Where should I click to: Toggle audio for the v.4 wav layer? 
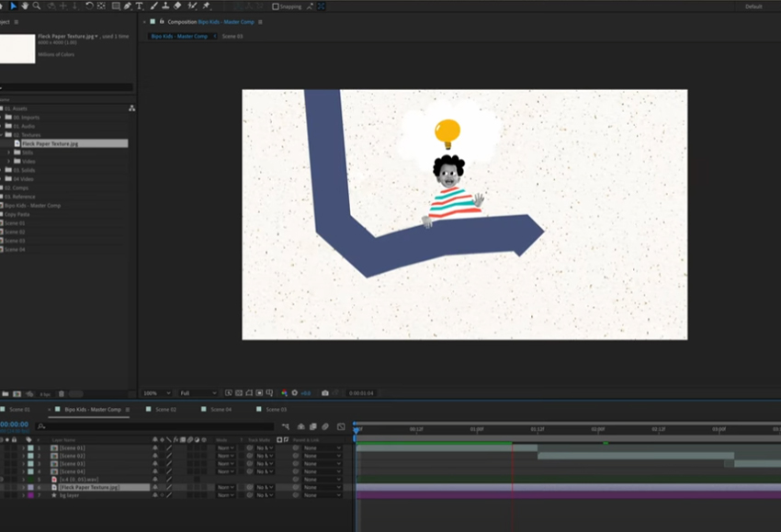(3, 480)
